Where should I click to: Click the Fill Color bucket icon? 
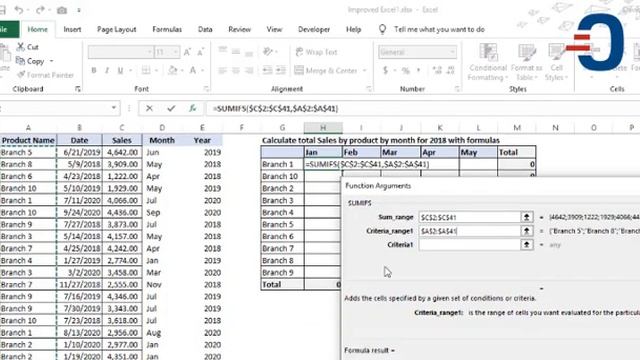tap(173, 70)
